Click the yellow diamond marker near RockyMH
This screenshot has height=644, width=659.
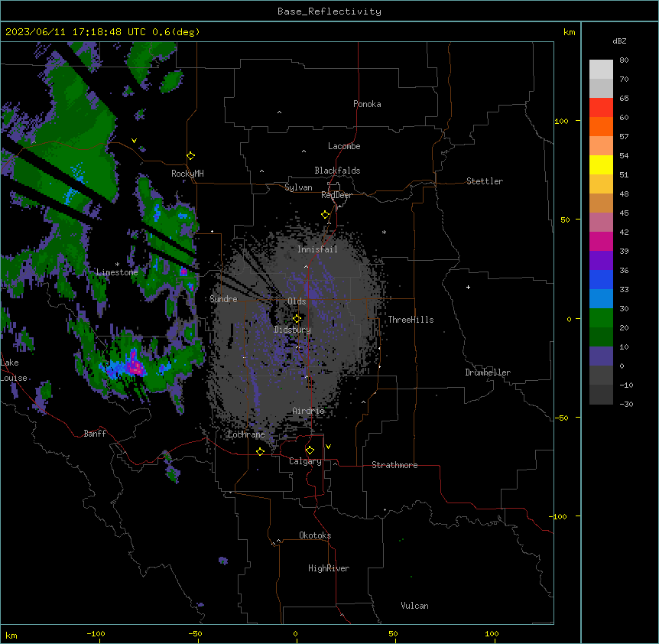191,156
